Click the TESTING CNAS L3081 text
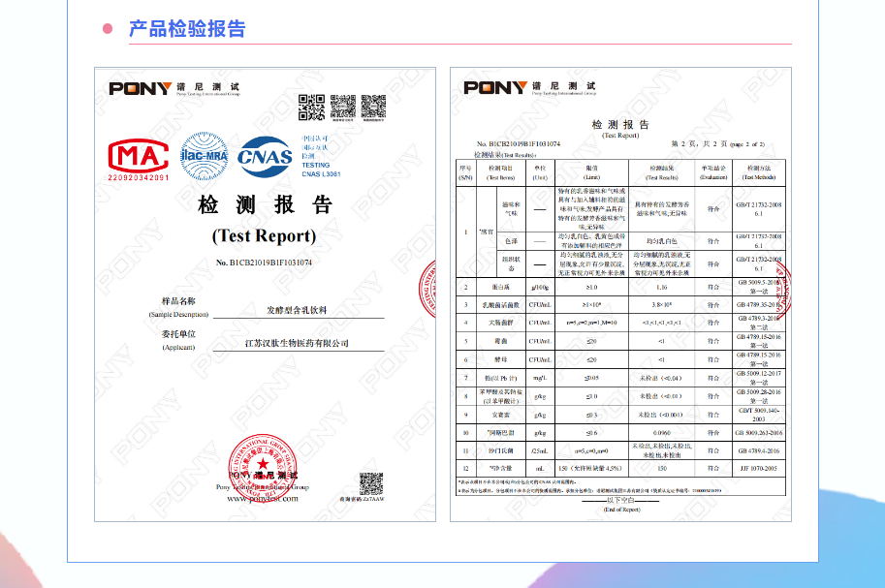The width and height of the screenshot is (885, 588). tap(321, 170)
